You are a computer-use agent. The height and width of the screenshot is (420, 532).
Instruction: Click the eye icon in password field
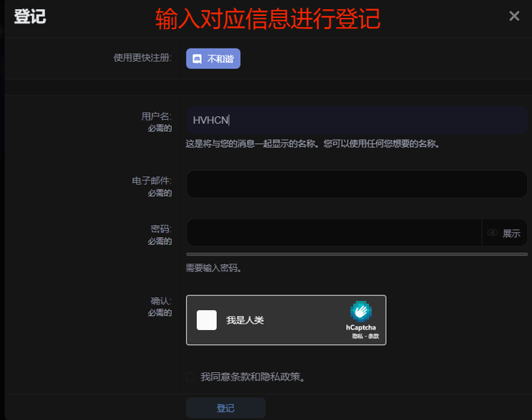point(493,233)
